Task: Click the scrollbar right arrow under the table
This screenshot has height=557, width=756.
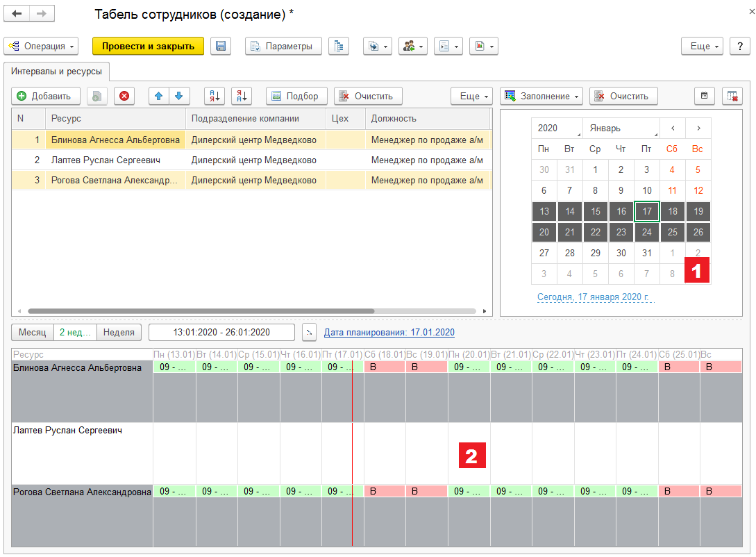Action: pos(485,311)
